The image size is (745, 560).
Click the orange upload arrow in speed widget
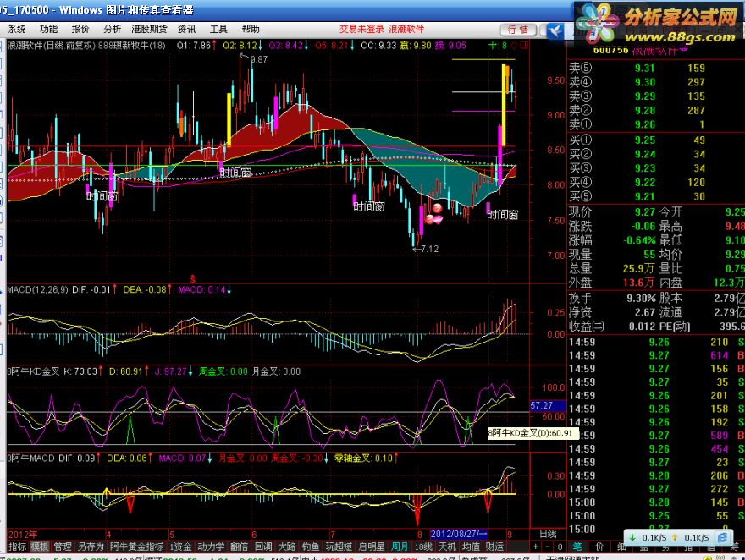click(x=674, y=538)
